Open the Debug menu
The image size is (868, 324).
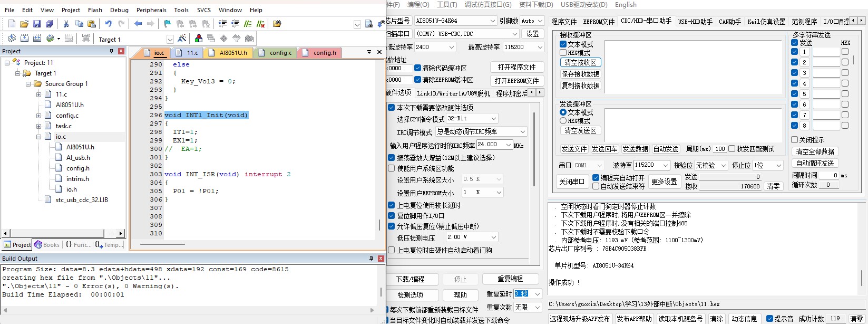click(x=119, y=10)
